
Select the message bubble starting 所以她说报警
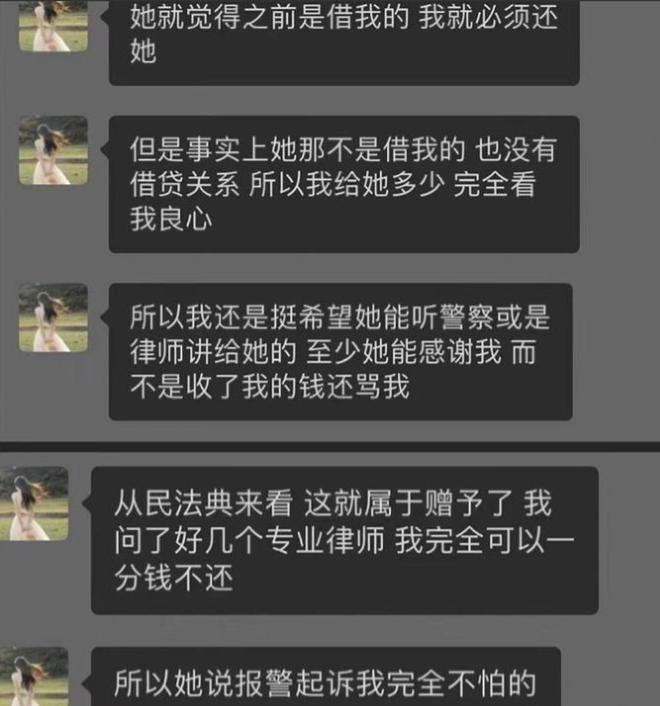326,677
